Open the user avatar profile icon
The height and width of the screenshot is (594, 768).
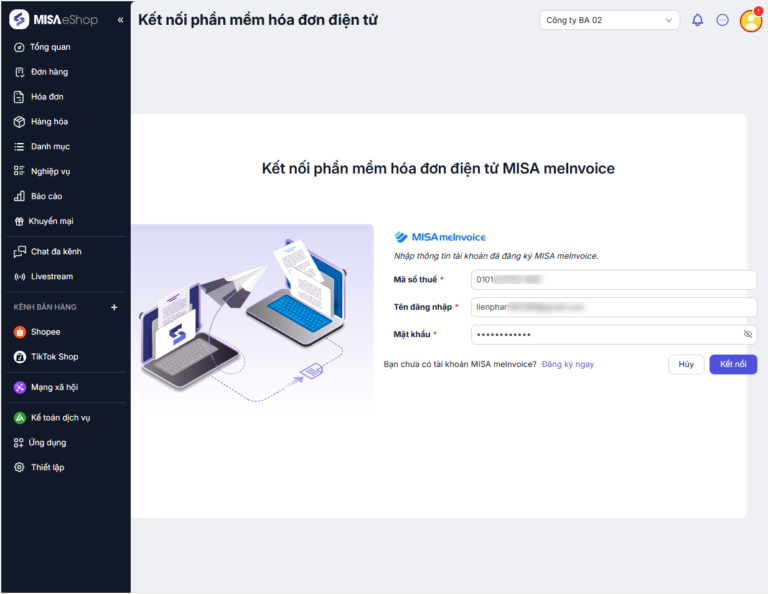pyautogui.click(x=751, y=21)
